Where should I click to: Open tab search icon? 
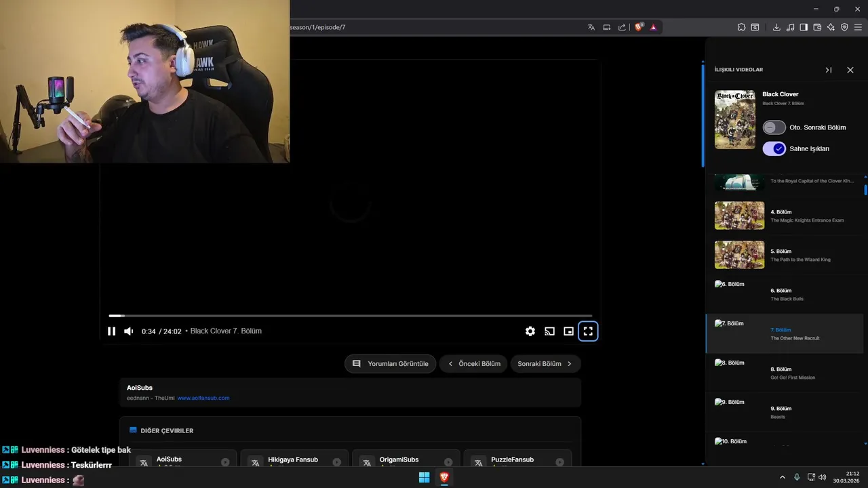[755, 27]
